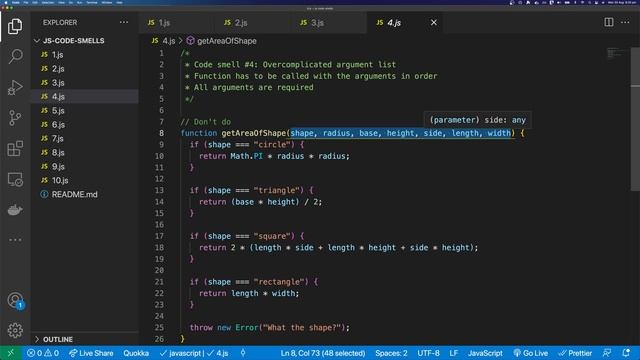Open 2.js in the explorer
This screenshot has height=360, width=640.
pos(58,69)
